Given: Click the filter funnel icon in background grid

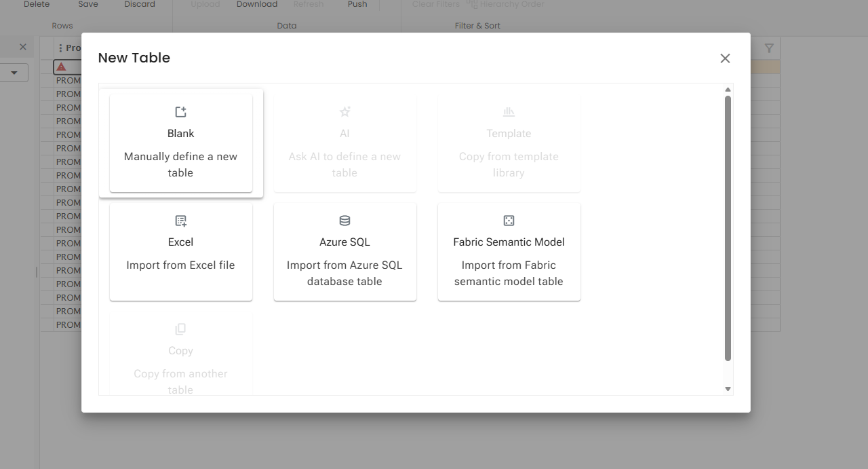Looking at the screenshot, I should point(769,48).
